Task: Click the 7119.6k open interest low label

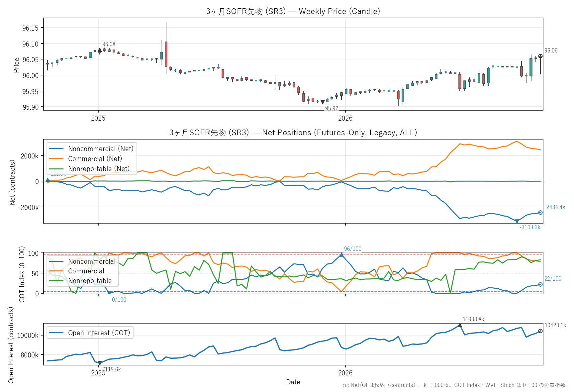Action: click(x=112, y=369)
